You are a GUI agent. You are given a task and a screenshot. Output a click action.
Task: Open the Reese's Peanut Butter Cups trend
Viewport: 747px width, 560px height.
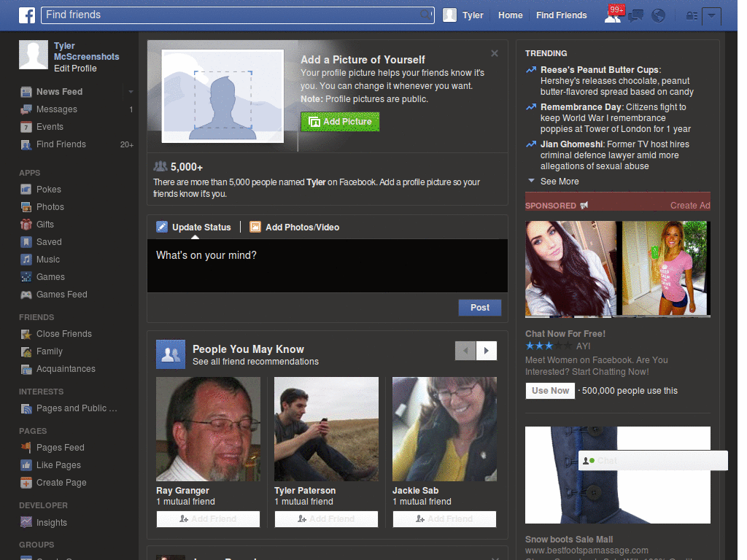point(600,70)
